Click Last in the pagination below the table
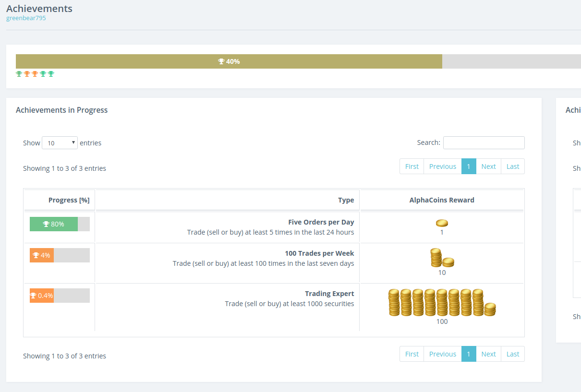 513,354
